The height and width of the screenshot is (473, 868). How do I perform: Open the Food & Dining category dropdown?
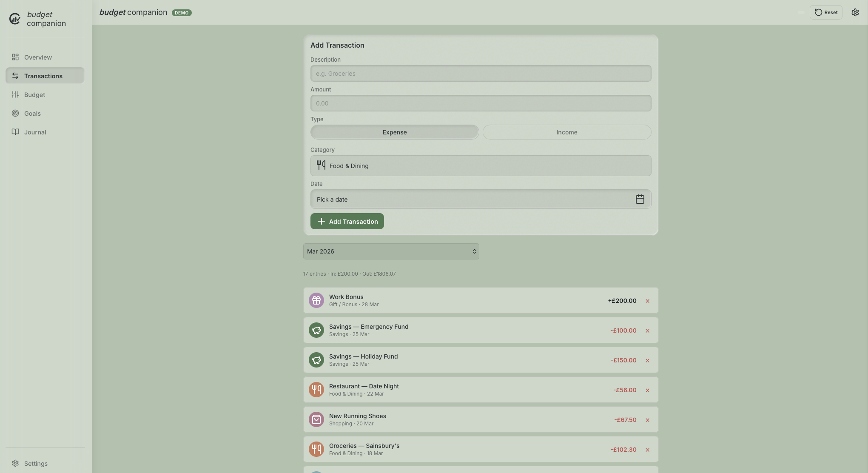(481, 166)
